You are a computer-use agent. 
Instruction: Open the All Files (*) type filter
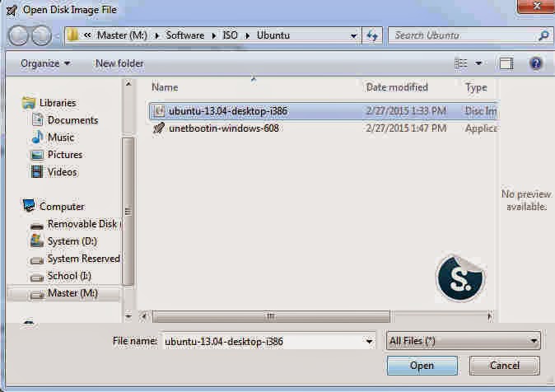[x=464, y=341]
